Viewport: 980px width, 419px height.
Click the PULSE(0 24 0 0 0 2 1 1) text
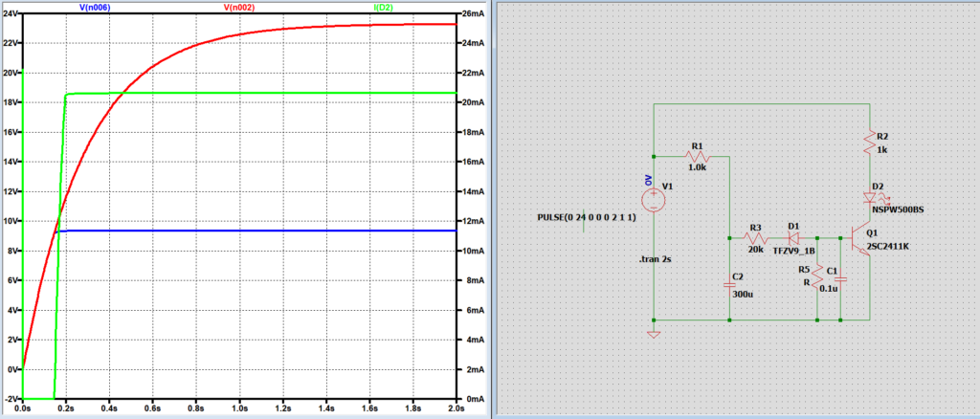587,217
